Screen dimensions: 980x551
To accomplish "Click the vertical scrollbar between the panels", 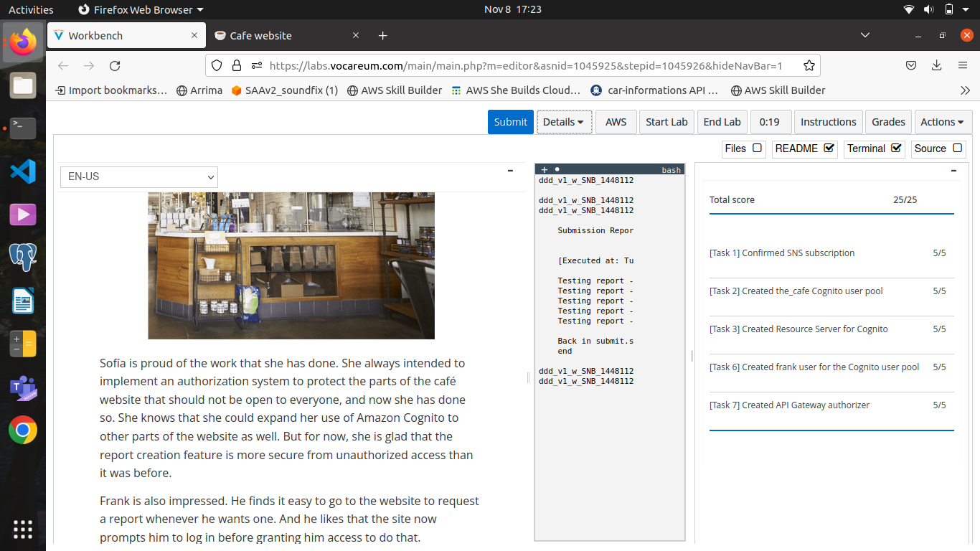I will coord(691,355).
